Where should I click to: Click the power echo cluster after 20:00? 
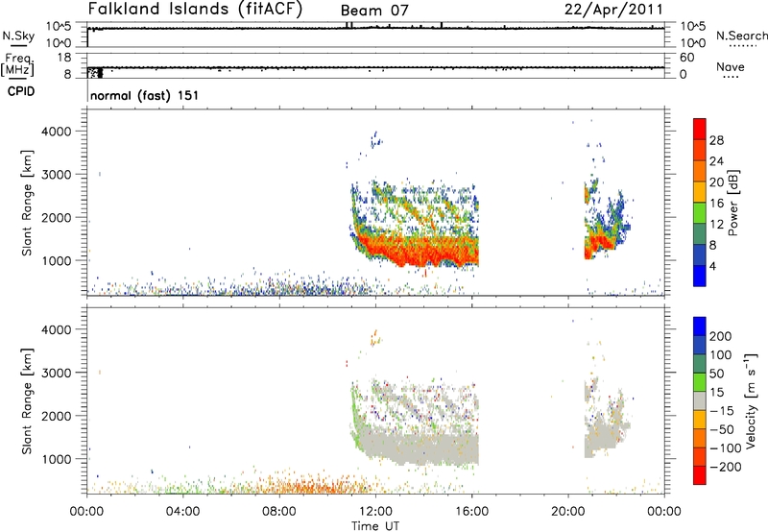click(x=606, y=221)
